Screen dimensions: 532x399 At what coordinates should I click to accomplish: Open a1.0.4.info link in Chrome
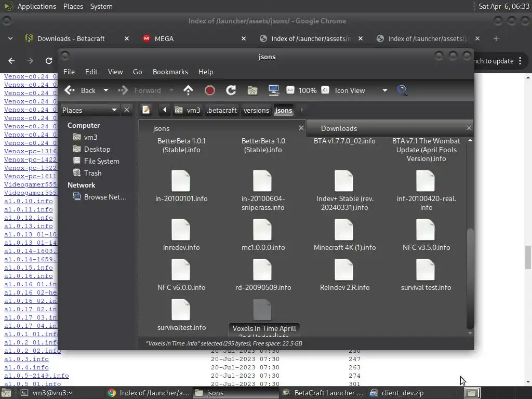pos(26,367)
